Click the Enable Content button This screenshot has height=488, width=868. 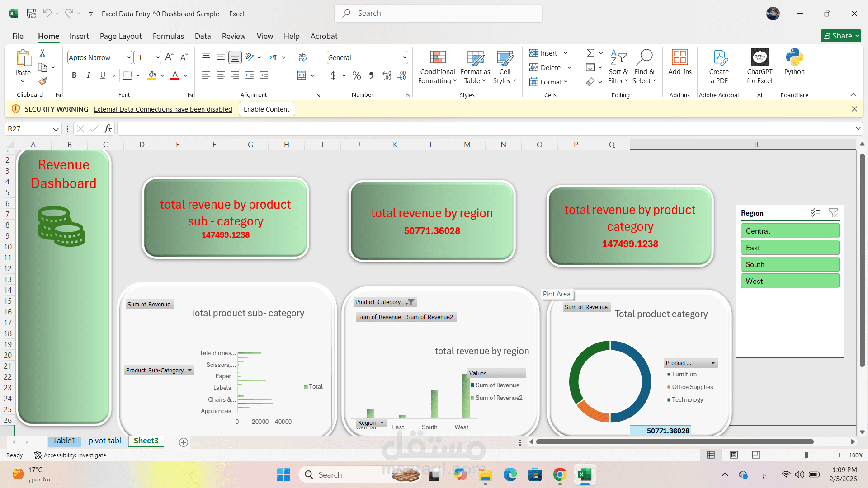pos(266,109)
